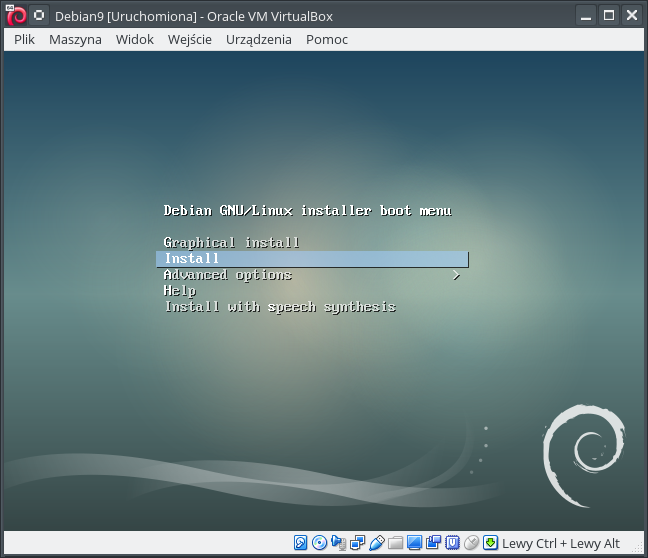
Task: Open the Urządzenia menu
Action: coord(259,39)
